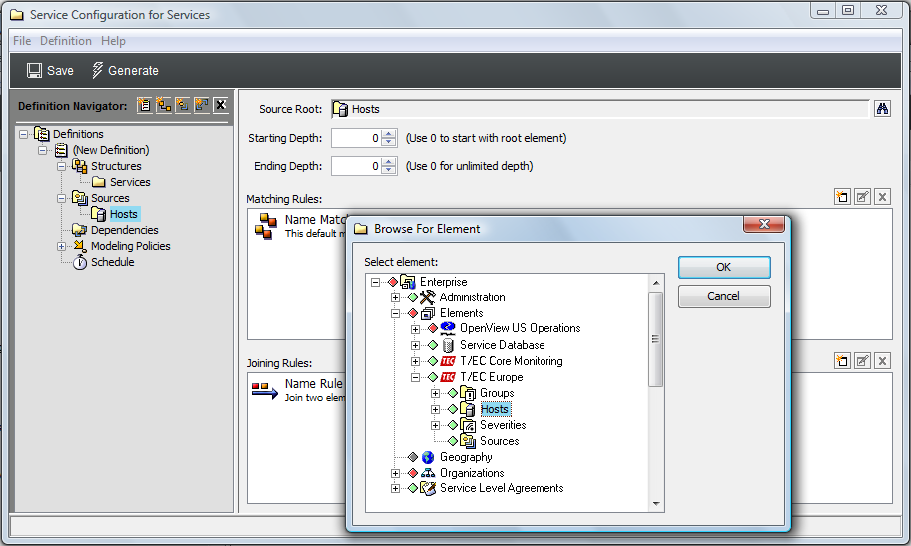This screenshot has height=546, width=911.
Task: Increase the Starting Depth value
Action: point(389,134)
